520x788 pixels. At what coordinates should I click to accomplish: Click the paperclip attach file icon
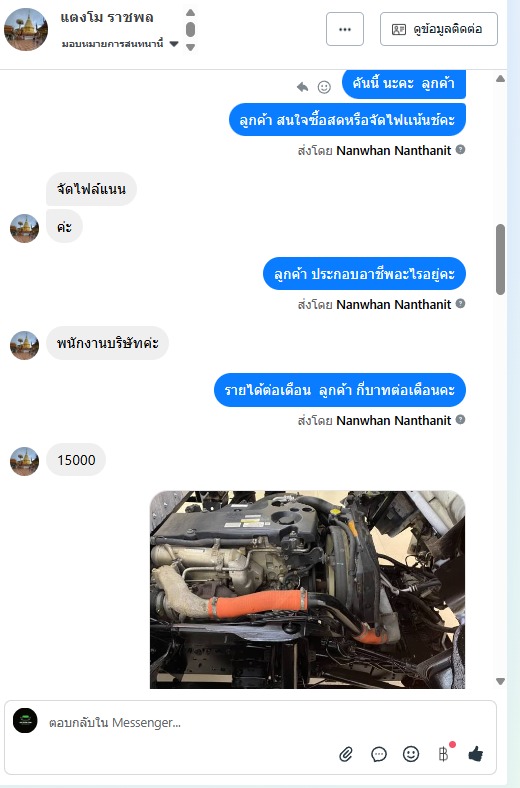(346, 754)
